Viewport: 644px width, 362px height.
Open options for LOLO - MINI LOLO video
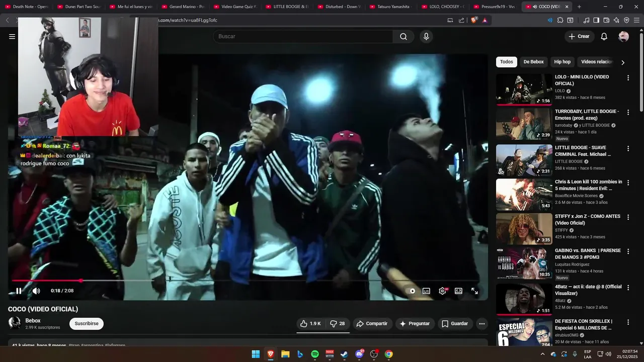[628, 78]
